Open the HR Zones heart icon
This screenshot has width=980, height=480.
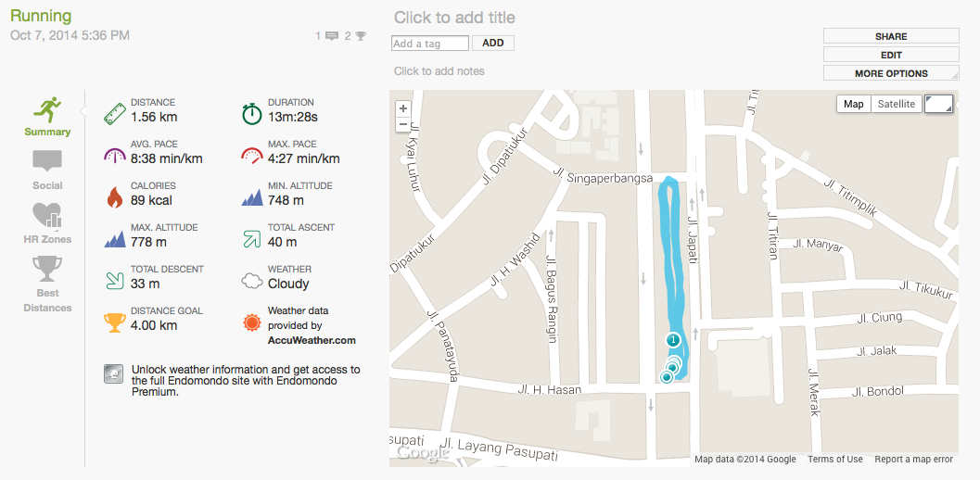(x=47, y=216)
